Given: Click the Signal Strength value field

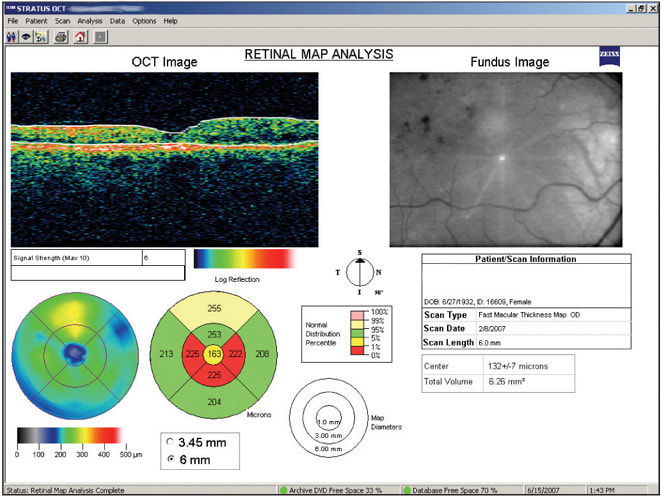Looking at the screenshot, I should click(x=163, y=258).
